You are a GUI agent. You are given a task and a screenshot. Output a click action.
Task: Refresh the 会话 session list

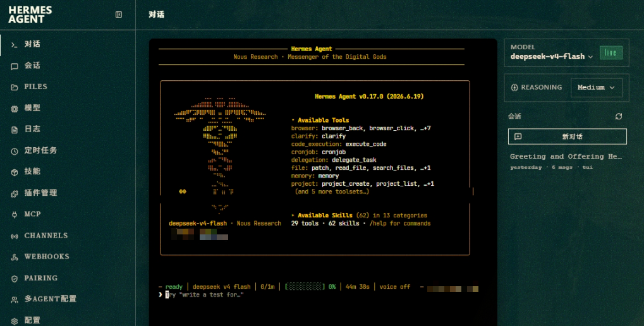(x=619, y=117)
